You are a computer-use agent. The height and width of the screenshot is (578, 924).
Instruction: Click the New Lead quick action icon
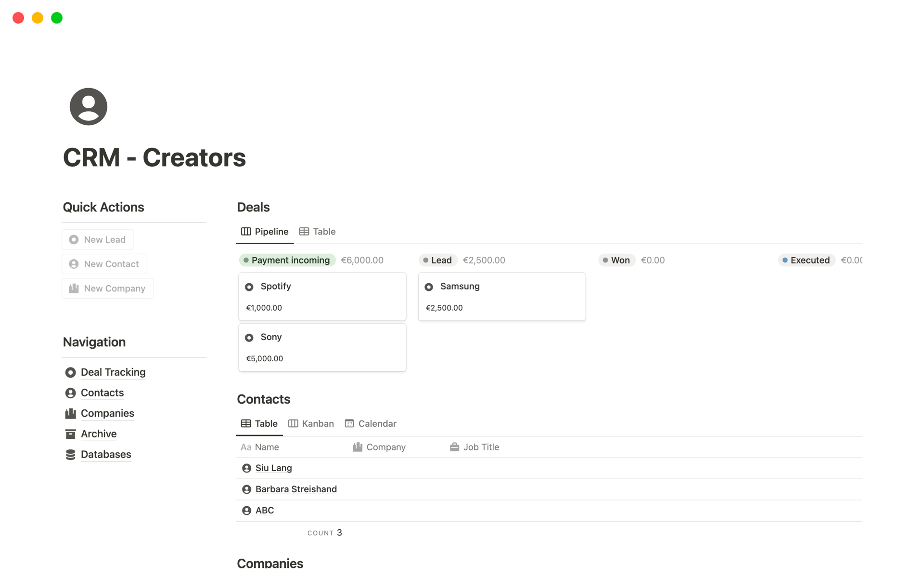pyautogui.click(x=74, y=238)
